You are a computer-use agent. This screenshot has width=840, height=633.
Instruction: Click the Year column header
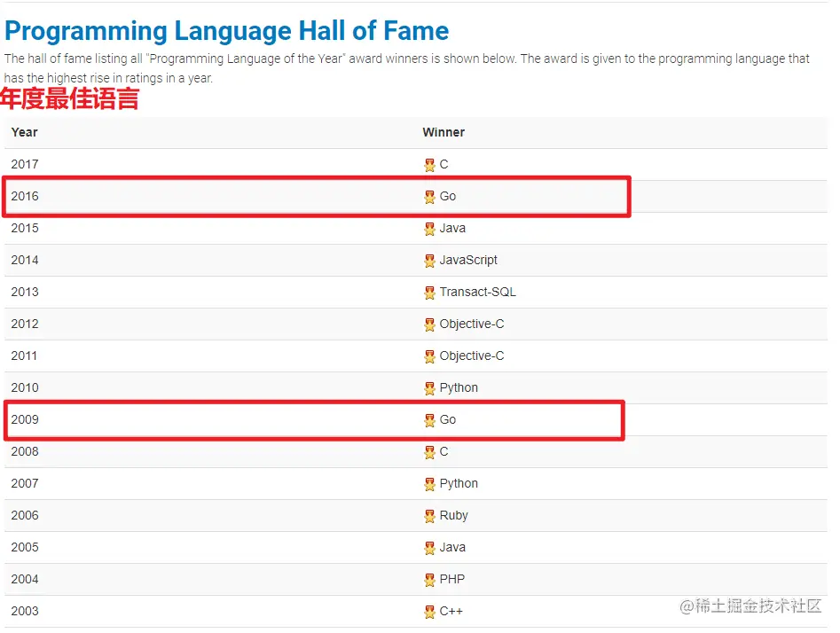[x=25, y=132]
